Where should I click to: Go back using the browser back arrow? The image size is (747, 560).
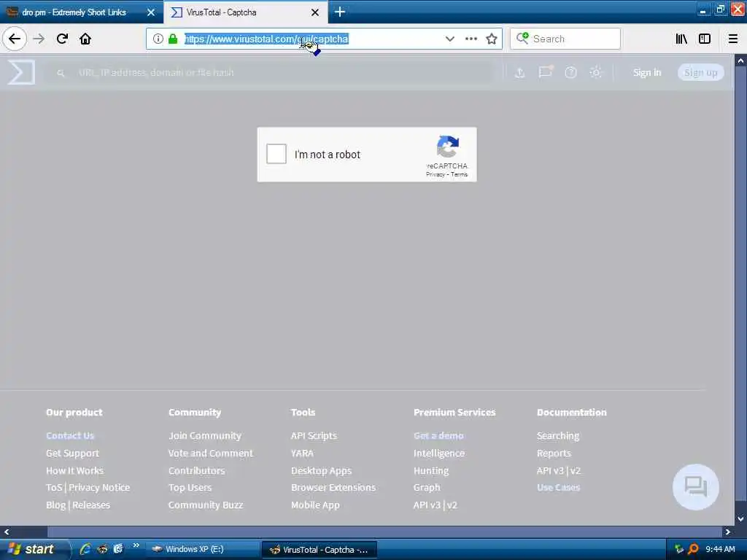(15, 39)
